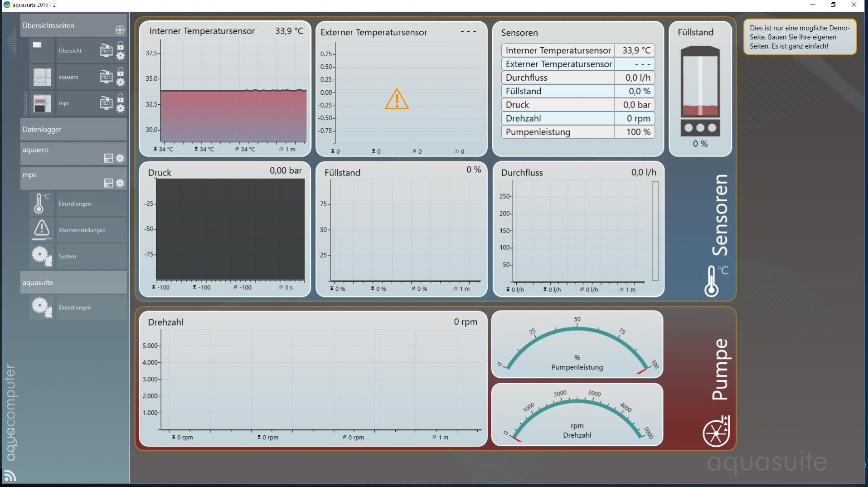This screenshot has height=487, width=868.
Task: Click the aquasuite app icon in the title bar
Action: click(x=7, y=5)
